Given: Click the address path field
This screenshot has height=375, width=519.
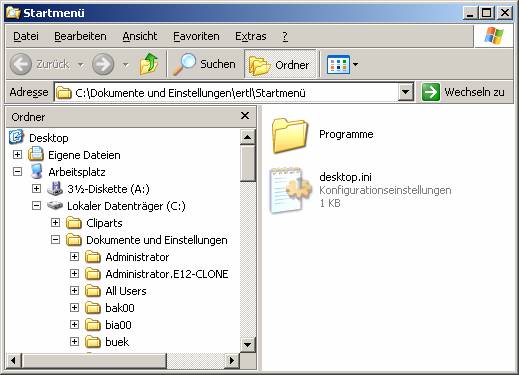Looking at the screenshot, I should (227, 93).
